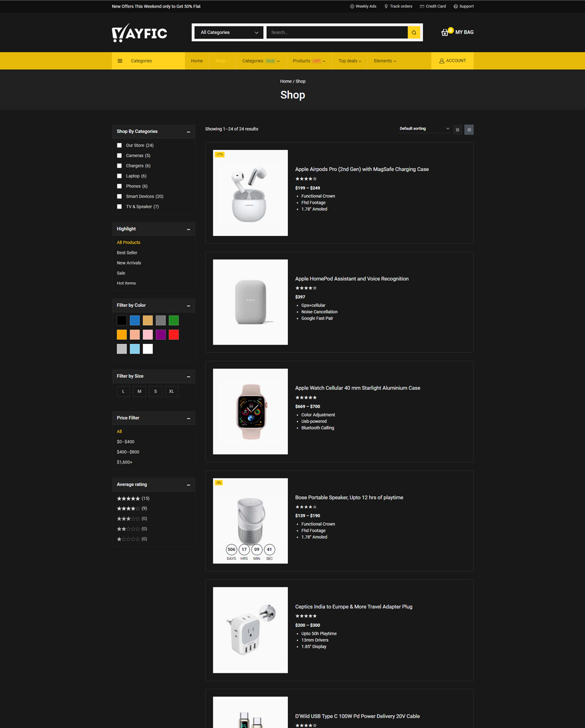Enable the Smart Devices checkbox filter
The width and height of the screenshot is (585, 728).
coord(119,197)
